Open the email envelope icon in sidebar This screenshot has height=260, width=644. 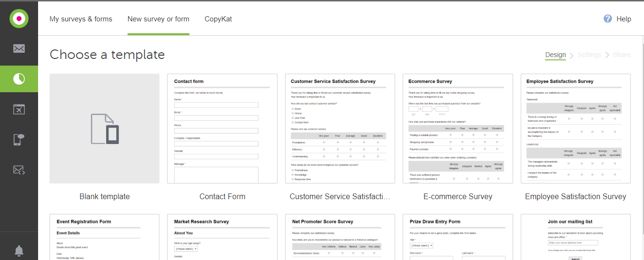19,48
